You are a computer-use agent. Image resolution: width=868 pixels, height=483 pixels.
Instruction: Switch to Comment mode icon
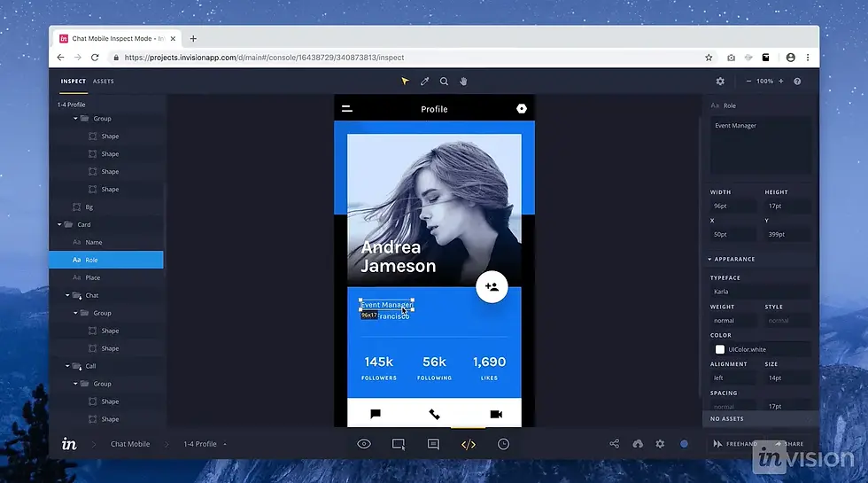pyautogui.click(x=433, y=444)
